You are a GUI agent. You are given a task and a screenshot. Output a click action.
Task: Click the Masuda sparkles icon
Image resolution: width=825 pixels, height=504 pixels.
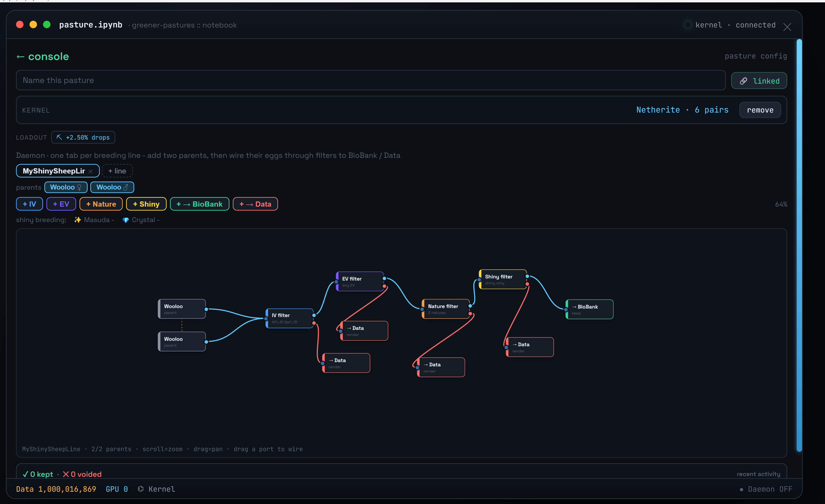(77, 220)
